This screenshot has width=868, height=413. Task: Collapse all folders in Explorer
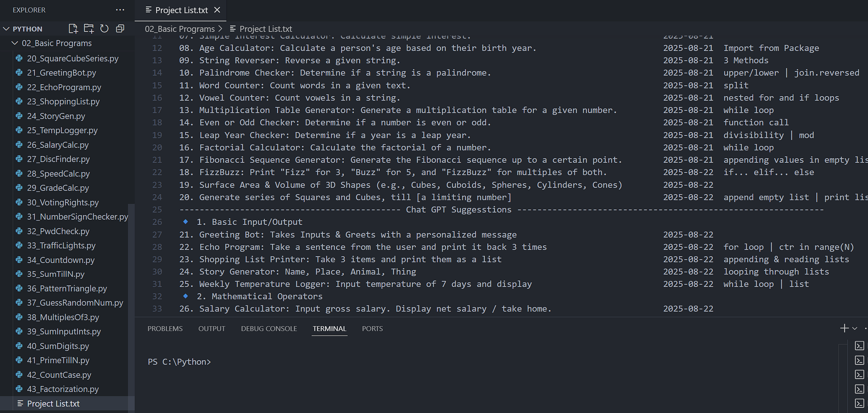coord(120,29)
